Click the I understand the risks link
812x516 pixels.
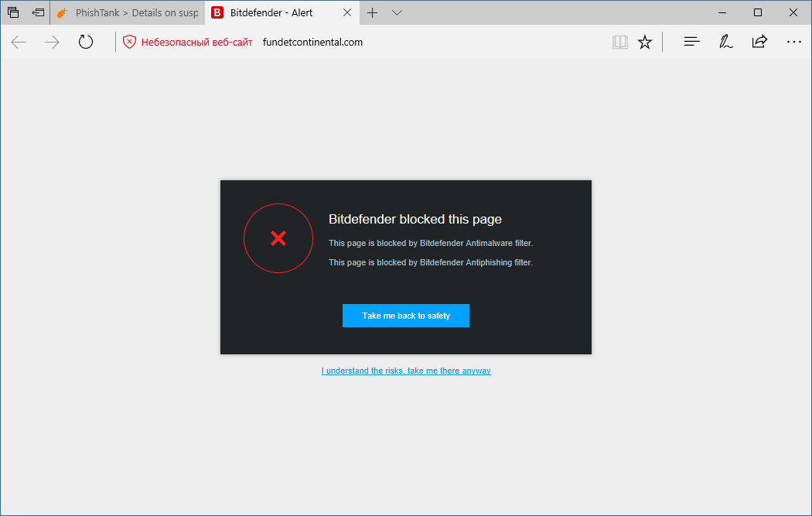405,371
